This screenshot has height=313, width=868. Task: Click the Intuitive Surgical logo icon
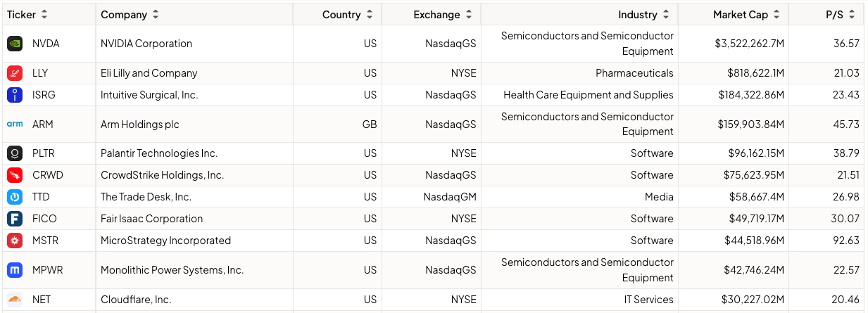[x=15, y=95]
